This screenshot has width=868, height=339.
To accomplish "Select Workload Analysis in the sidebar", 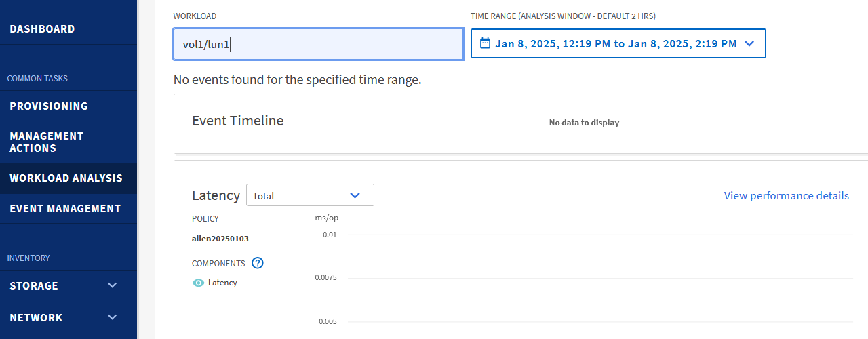I will click(66, 178).
